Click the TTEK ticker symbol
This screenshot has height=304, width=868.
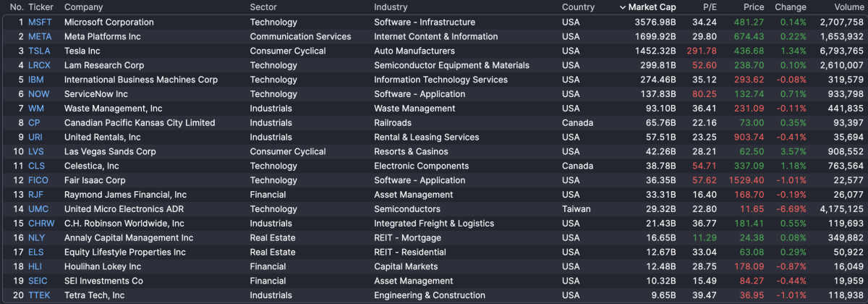coord(39,295)
